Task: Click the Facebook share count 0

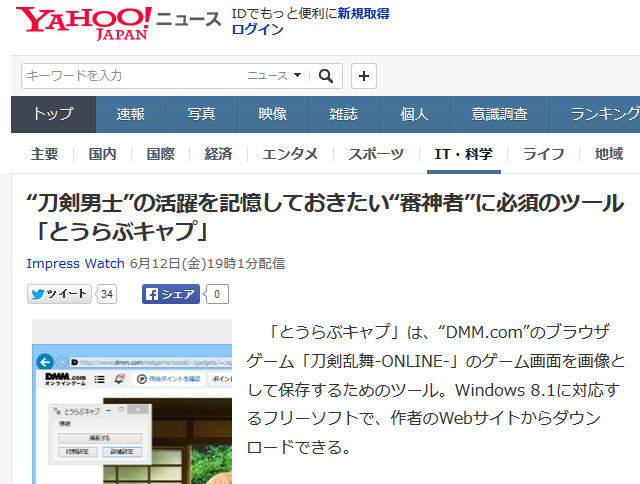Action: 217,294
